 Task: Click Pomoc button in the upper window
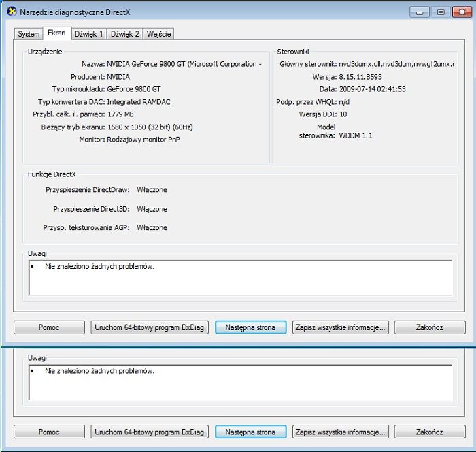click(x=49, y=327)
